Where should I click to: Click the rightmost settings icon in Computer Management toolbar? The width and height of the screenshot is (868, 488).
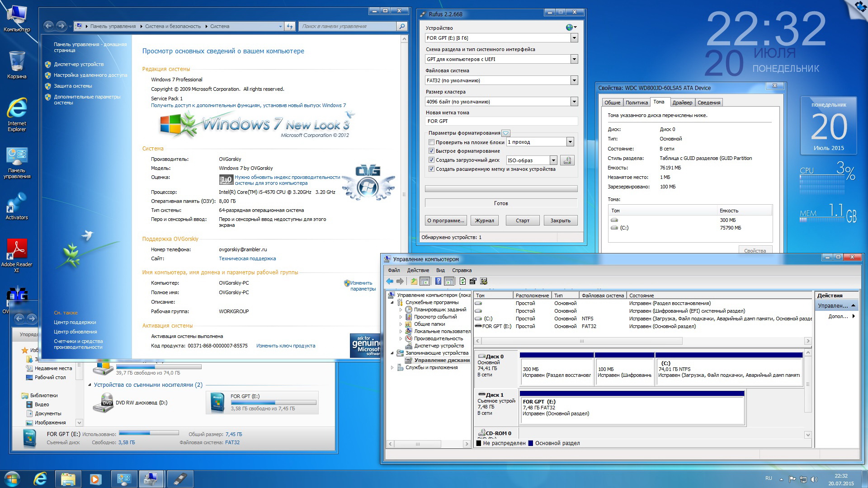tap(484, 281)
